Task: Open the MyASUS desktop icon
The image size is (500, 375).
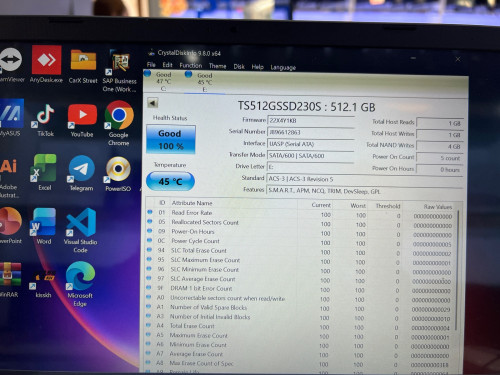Action: (x=11, y=118)
